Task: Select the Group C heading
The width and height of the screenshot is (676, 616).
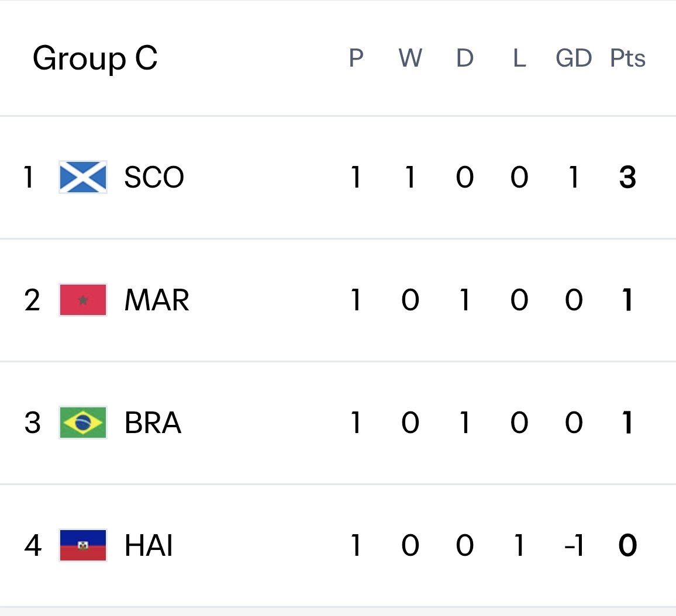Action: pyautogui.click(x=95, y=58)
